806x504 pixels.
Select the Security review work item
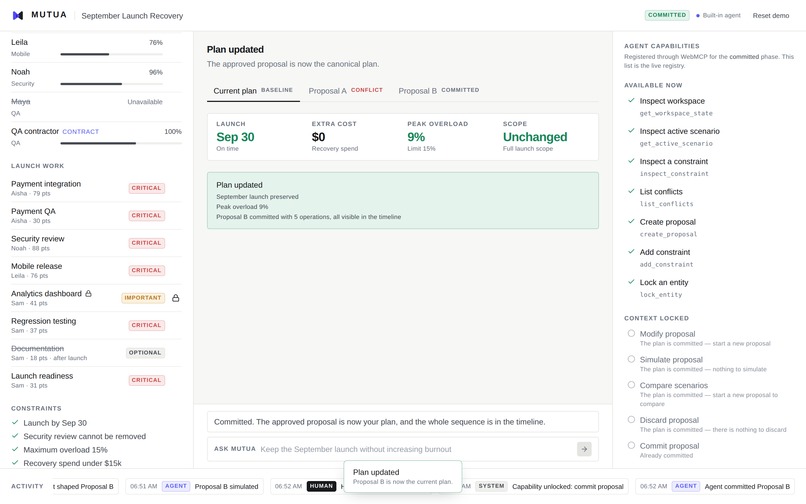[96, 243]
